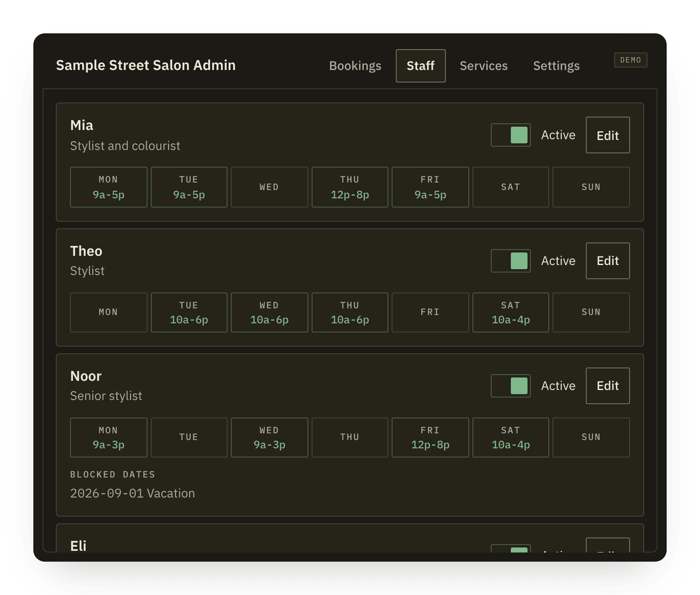The height and width of the screenshot is (595, 700).
Task: Click Theo's empty MON slot
Action: 108,312
